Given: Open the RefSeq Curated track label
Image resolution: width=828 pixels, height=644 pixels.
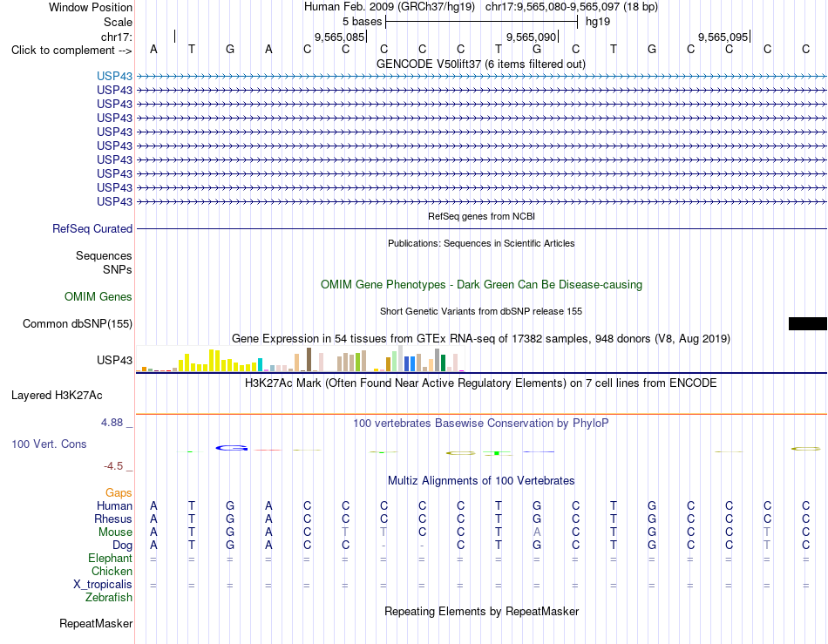Looking at the screenshot, I should point(92,228).
